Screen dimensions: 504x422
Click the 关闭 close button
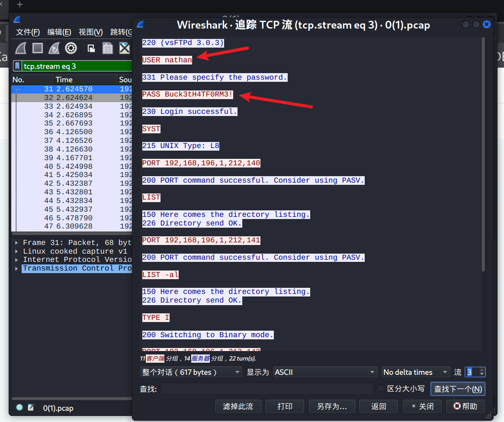pos(422,406)
